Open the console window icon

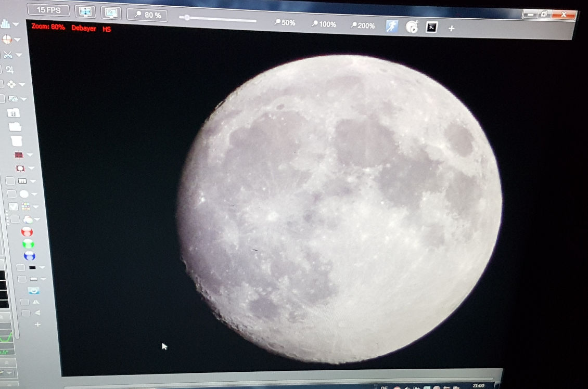431,28
